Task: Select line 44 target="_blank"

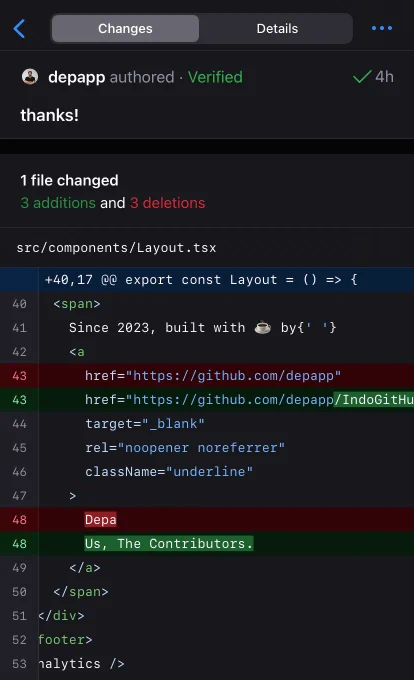Action: tap(207, 424)
